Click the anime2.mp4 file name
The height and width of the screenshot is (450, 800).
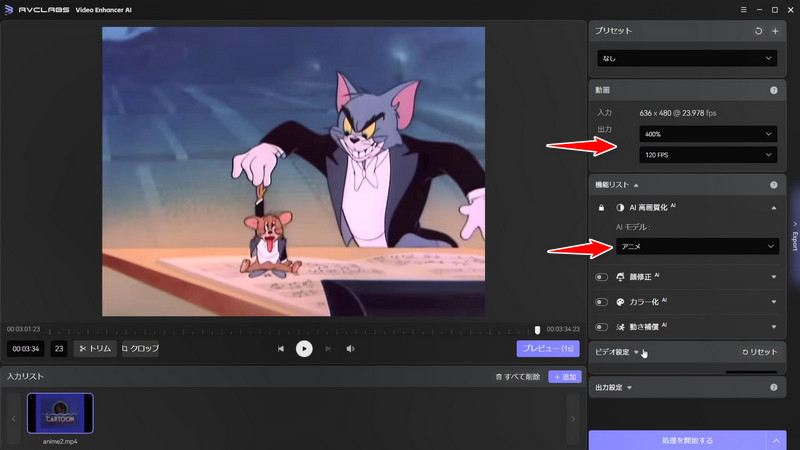coord(60,441)
